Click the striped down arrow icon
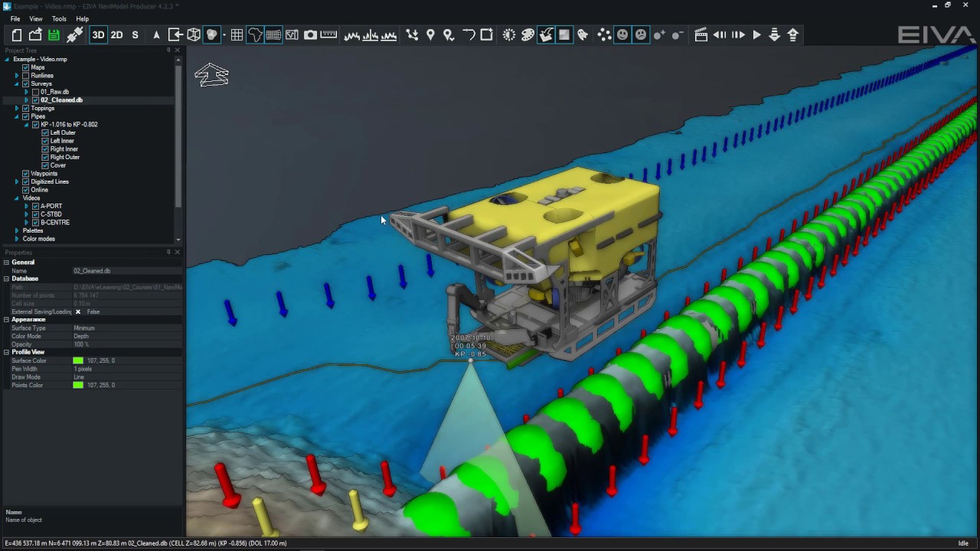 coord(775,34)
